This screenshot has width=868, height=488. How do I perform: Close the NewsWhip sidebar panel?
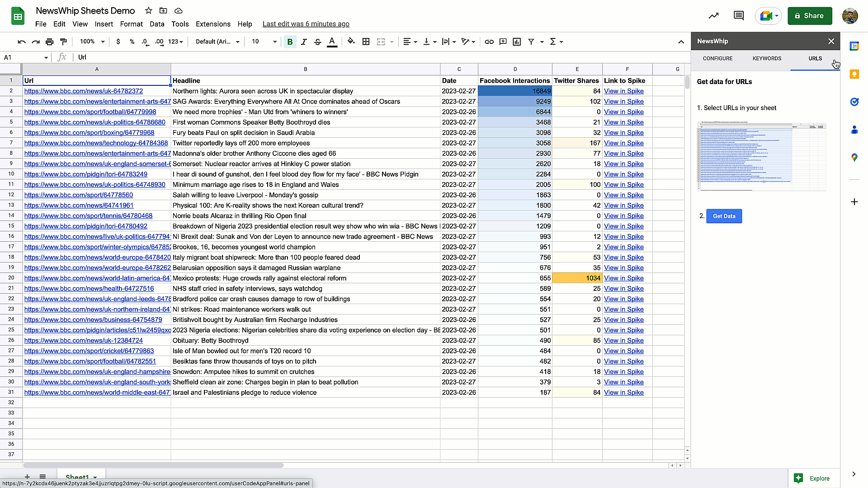click(831, 41)
